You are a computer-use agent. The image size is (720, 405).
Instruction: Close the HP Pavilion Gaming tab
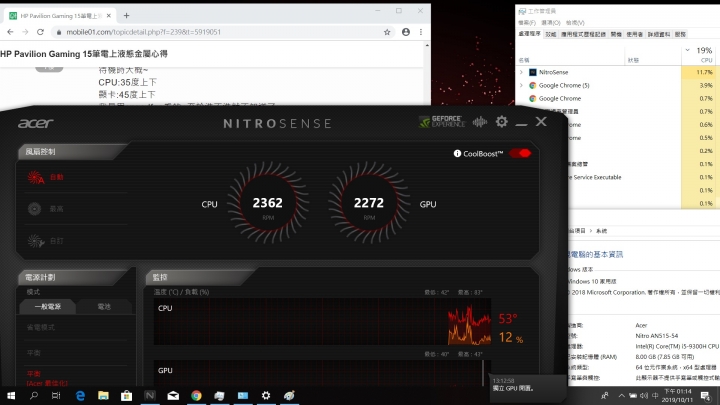[109, 16]
